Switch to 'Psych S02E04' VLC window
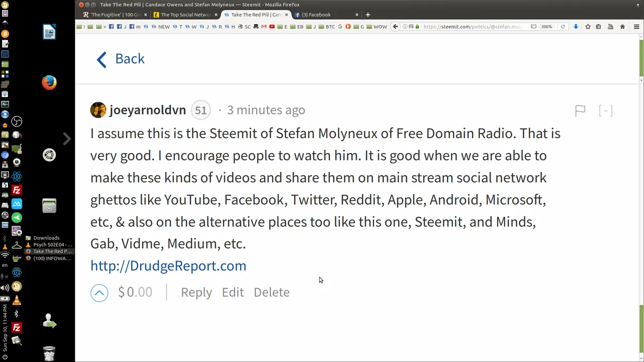Viewport: 644px width, 362px height. click(49, 245)
